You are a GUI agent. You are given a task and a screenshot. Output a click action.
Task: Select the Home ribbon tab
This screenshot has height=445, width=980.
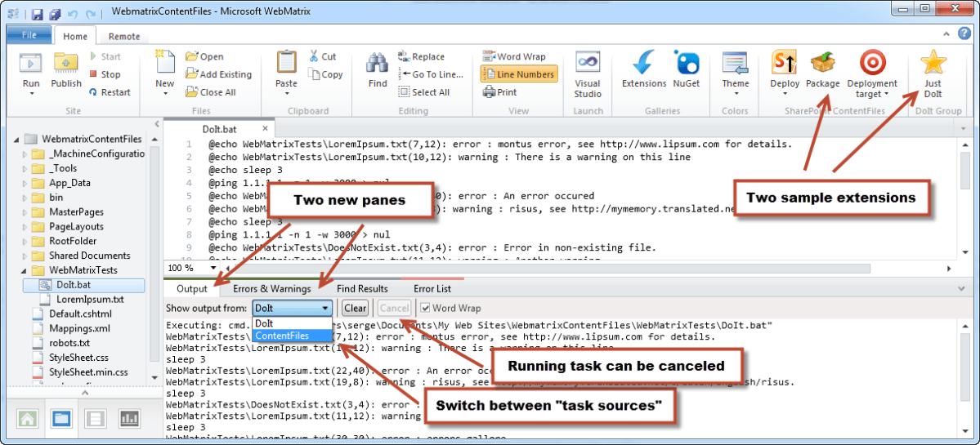coord(75,36)
